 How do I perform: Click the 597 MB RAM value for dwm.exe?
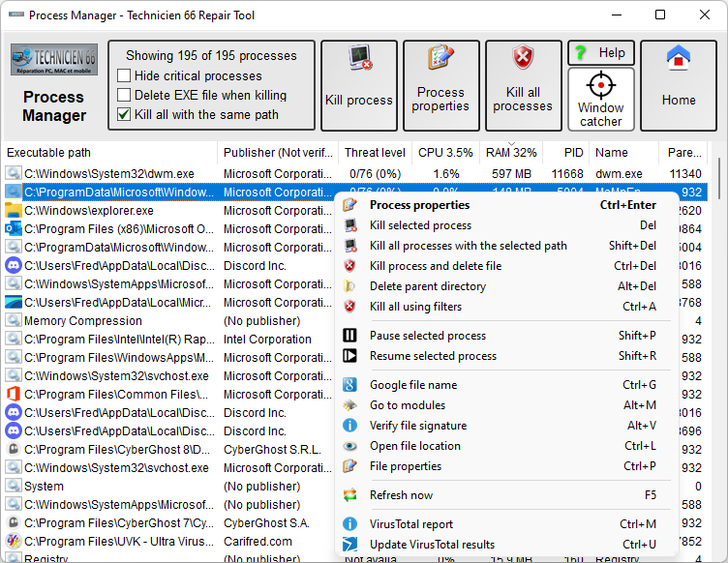511,173
